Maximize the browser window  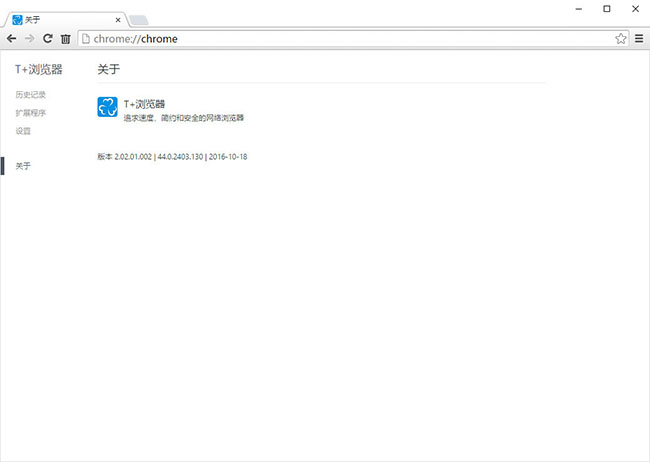[x=607, y=9]
